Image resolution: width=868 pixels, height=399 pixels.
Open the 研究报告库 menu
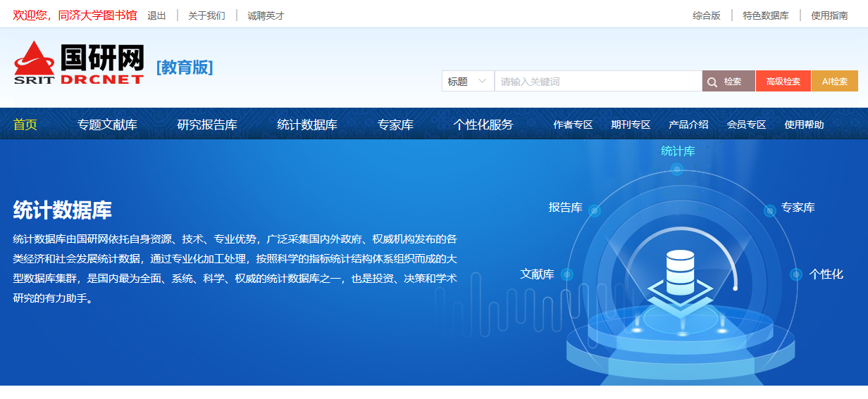[207, 125]
